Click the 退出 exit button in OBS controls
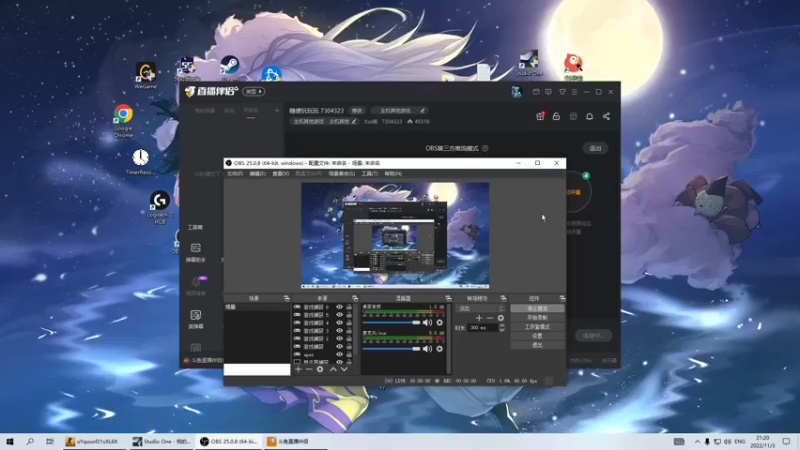 (x=537, y=345)
